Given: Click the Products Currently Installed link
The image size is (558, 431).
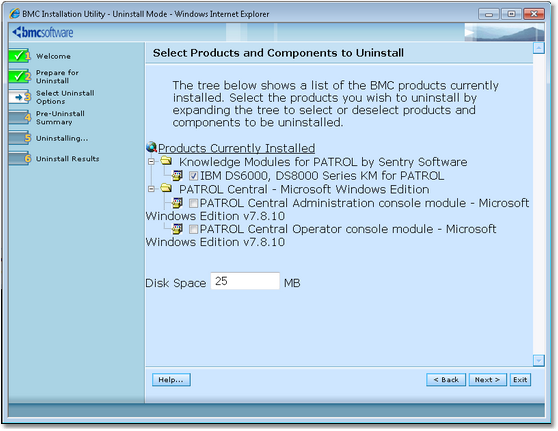Looking at the screenshot, I should 237,148.
